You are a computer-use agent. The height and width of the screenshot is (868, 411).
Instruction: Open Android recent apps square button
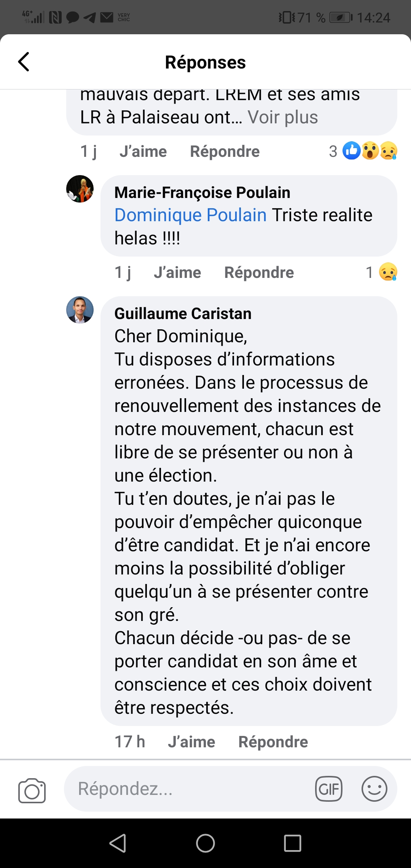[x=292, y=843]
